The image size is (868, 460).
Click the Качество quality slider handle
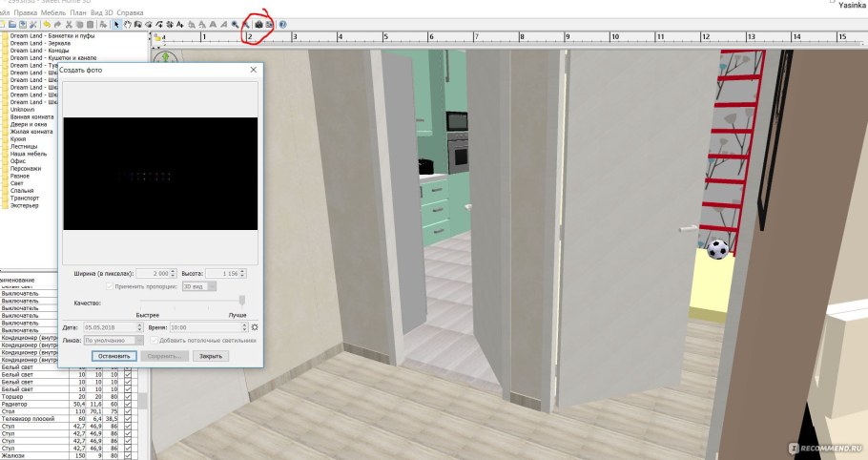click(242, 301)
